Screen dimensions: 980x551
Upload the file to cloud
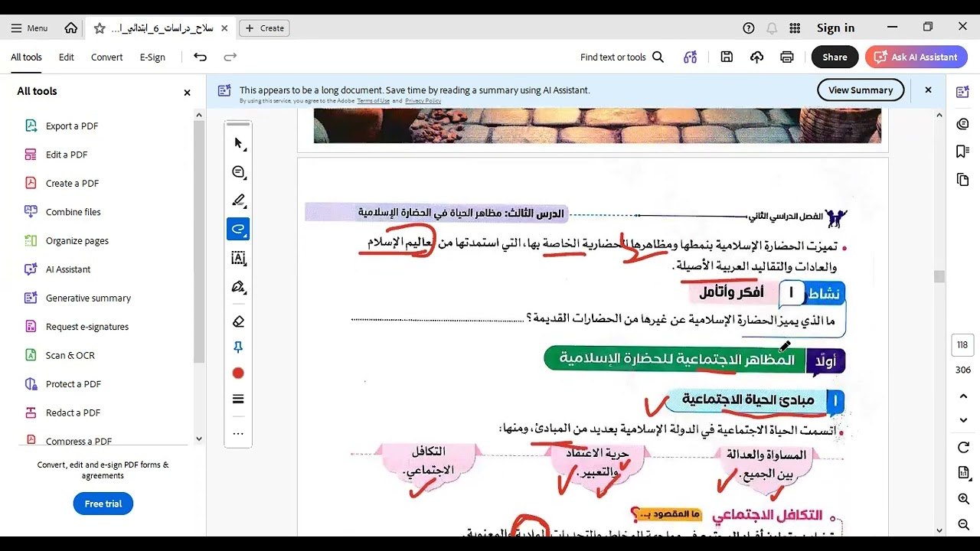[756, 57]
